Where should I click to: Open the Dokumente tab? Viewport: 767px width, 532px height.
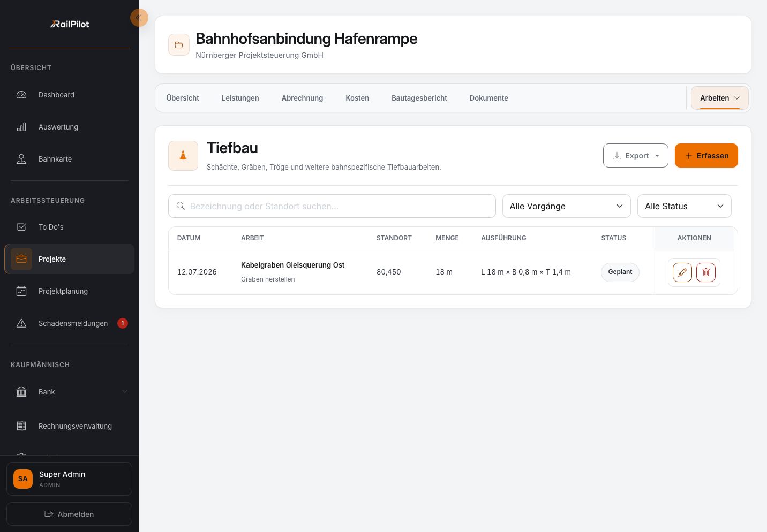(x=489, y=98)
